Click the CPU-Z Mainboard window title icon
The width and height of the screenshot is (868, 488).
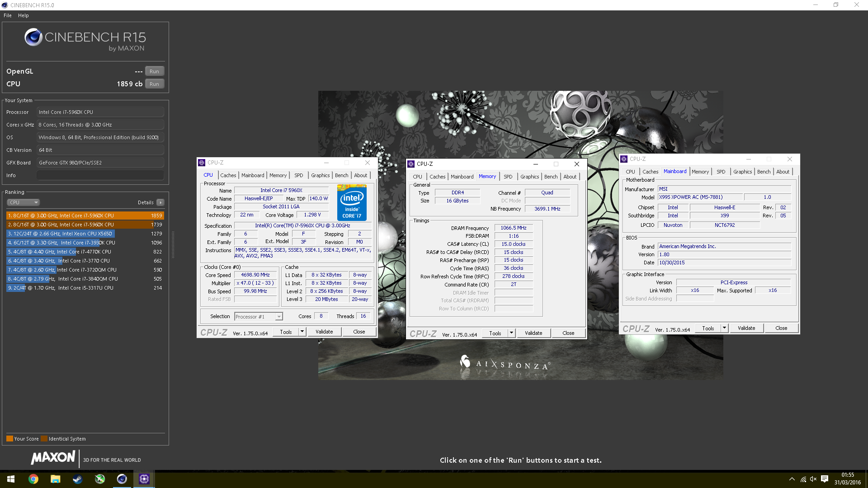[624, 159]
